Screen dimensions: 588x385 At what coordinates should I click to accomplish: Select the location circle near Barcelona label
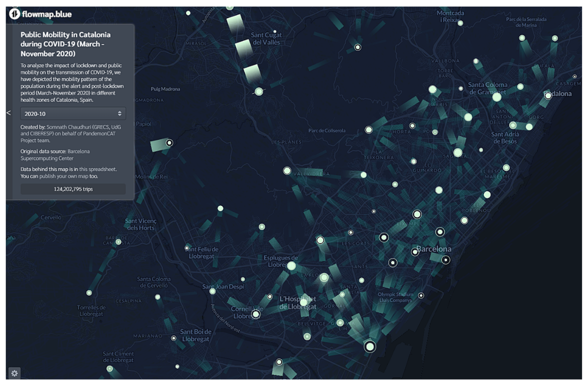point(415,252)
